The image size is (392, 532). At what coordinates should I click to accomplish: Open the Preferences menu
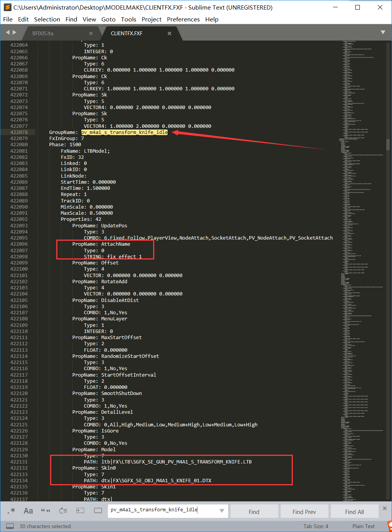click(x=183, y=19)
